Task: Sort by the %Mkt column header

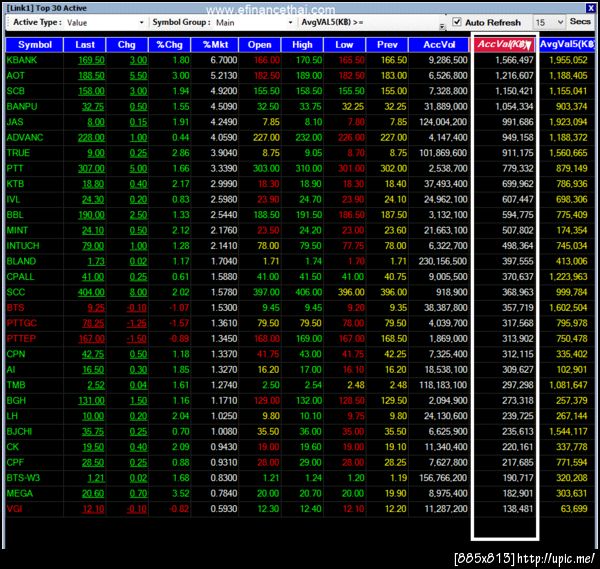Action: [x=215, y=45]
